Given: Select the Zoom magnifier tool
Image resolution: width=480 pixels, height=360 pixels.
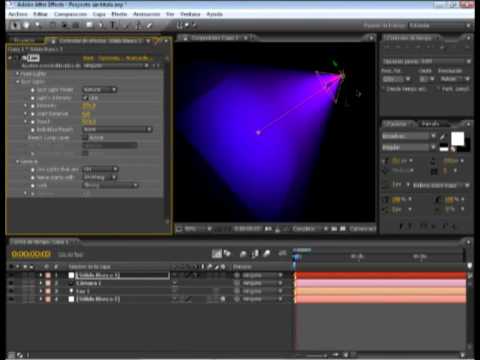Looking at the screenshot, I should tap(37, 25).
